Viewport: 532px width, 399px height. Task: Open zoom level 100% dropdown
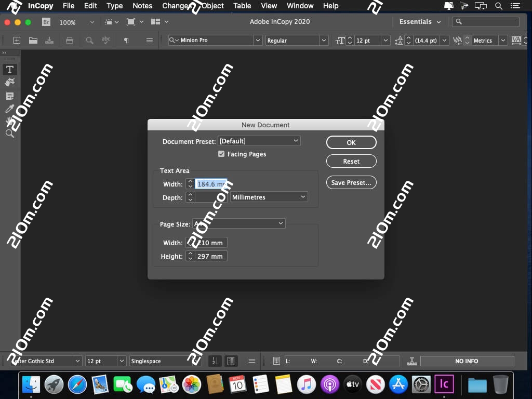point(91,22)
